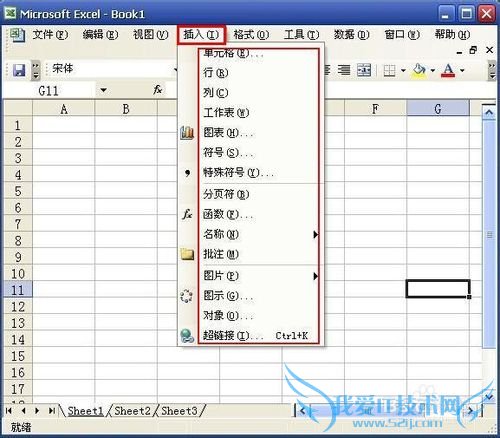The height and width of the screenshot is (438, 500).
Task: Open the Name Box dropdown arrow
Action: click(104, 90)
